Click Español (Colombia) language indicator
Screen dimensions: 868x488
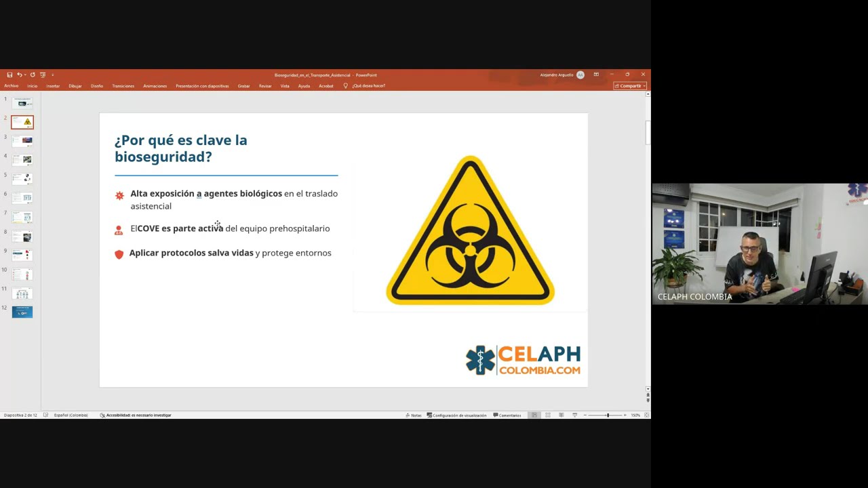(71, 415)
